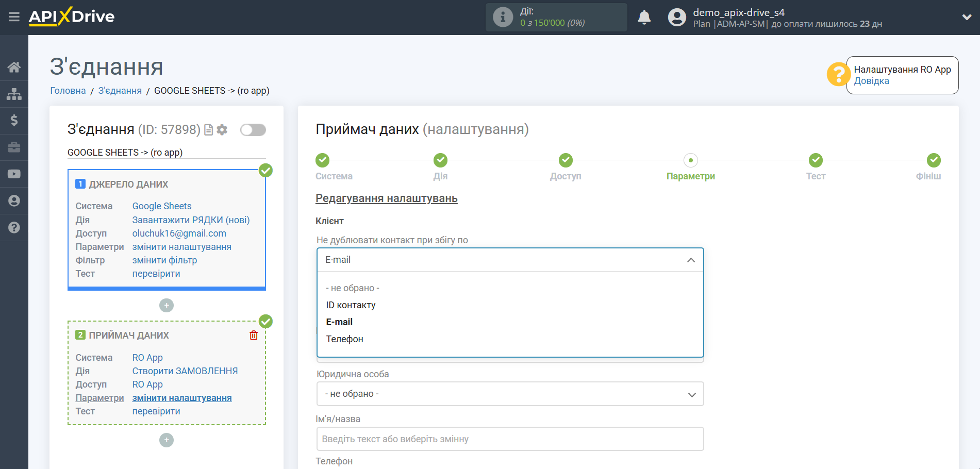Image resolution: width=980 pixels, height=469 pixels.
Task: Click the help question-mark sidebar icon
Action: 14,227
